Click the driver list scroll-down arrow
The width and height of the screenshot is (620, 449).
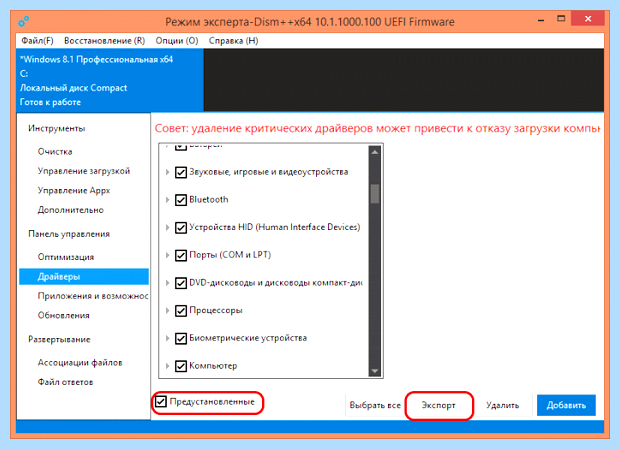(375, 371)
